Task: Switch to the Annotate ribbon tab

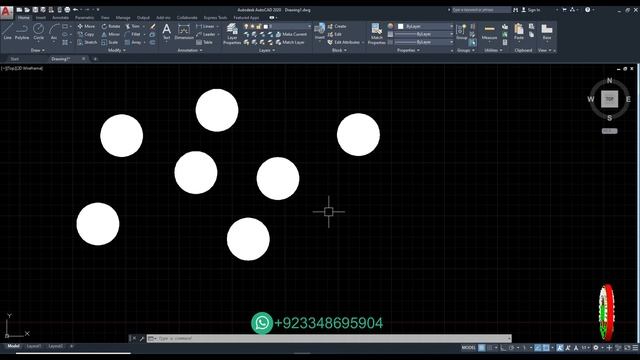Action: pyautogui.click(x=60, y=18)
